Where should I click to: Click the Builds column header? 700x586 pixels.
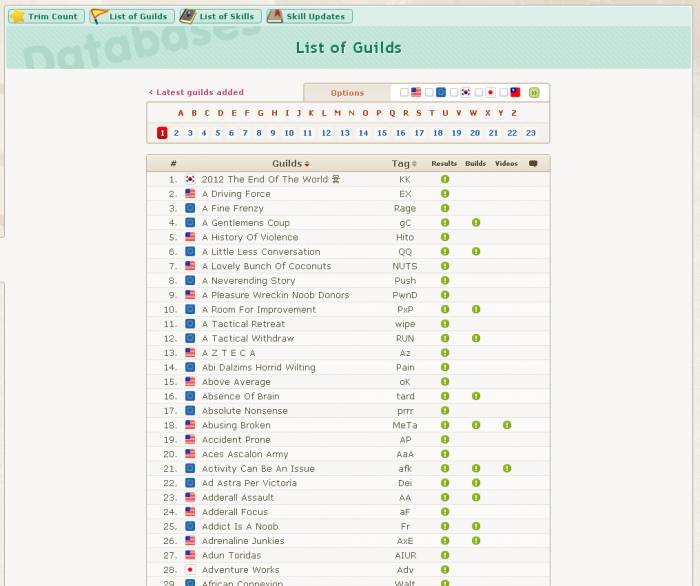click(475, 164)
